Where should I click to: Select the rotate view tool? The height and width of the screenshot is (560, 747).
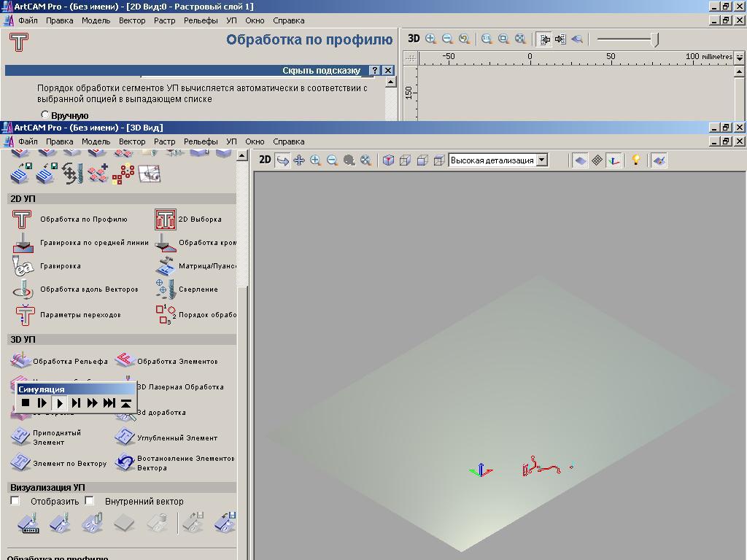tap(282, 160)
